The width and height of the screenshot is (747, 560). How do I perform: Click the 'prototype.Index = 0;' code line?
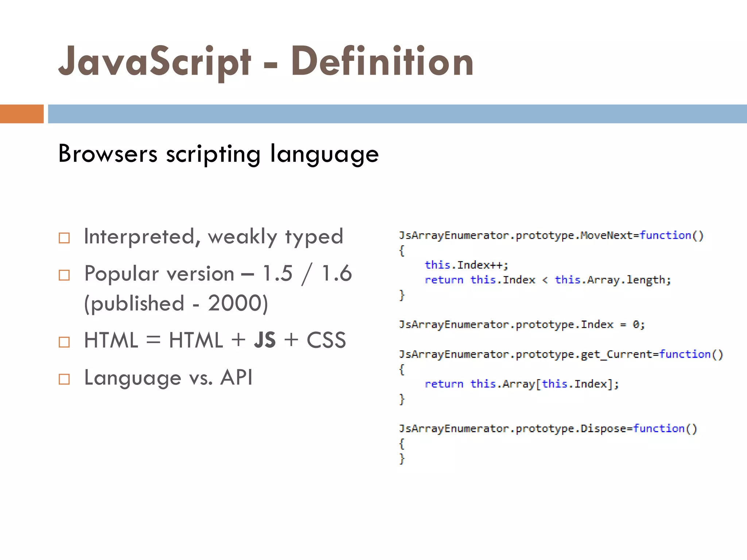(522, 324)
